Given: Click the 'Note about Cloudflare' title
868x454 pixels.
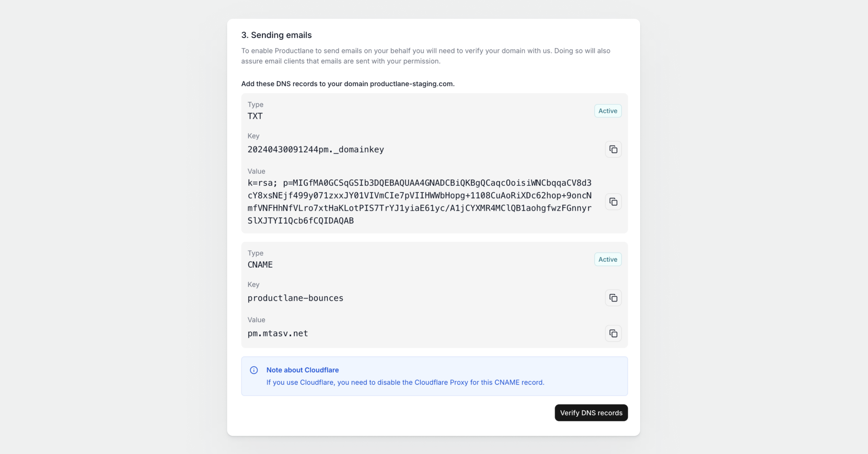Looking at the screenshot, I should 302,370.
